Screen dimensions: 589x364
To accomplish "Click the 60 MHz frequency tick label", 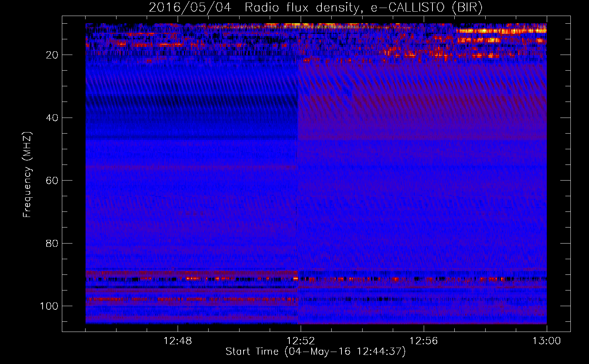I will tap(52, 181).
